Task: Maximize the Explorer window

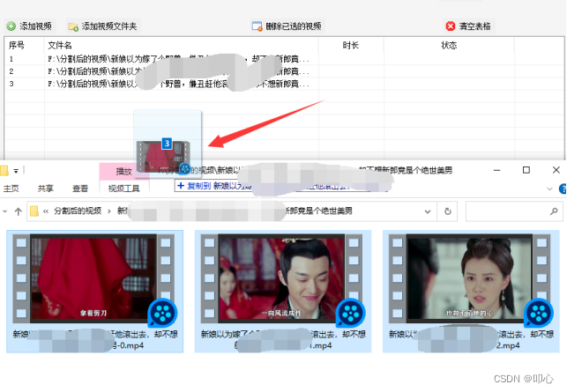Action: pyautogui.click(x=526, y=170)
